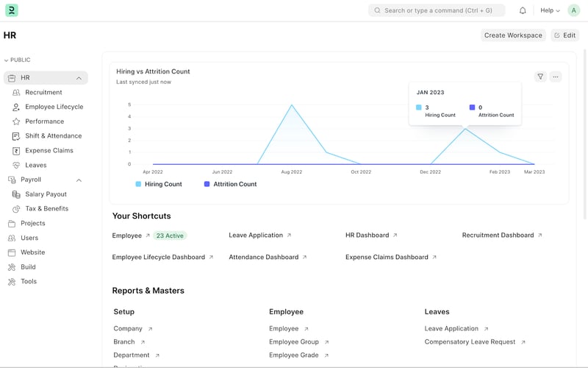The height and width of the screenshot is (368, 588).
Task: Open the chart filter icon
Action: tap(540, 77)
